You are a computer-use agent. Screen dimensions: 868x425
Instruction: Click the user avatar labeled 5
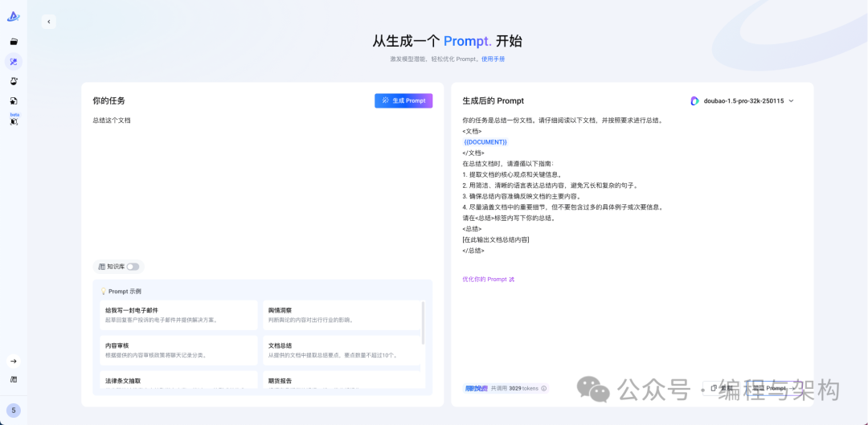click(x=14, y=410)
